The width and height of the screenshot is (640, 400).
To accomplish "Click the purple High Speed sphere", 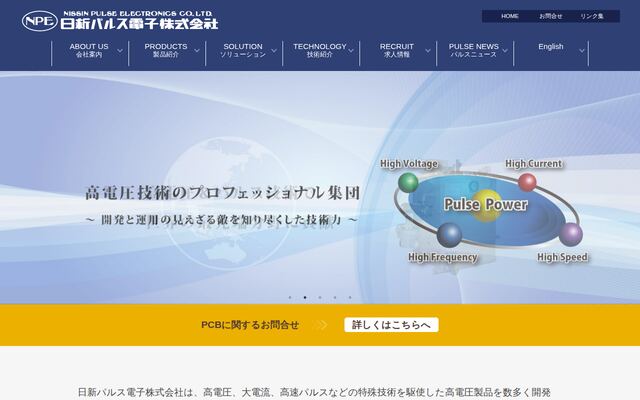I will (571, 234).
